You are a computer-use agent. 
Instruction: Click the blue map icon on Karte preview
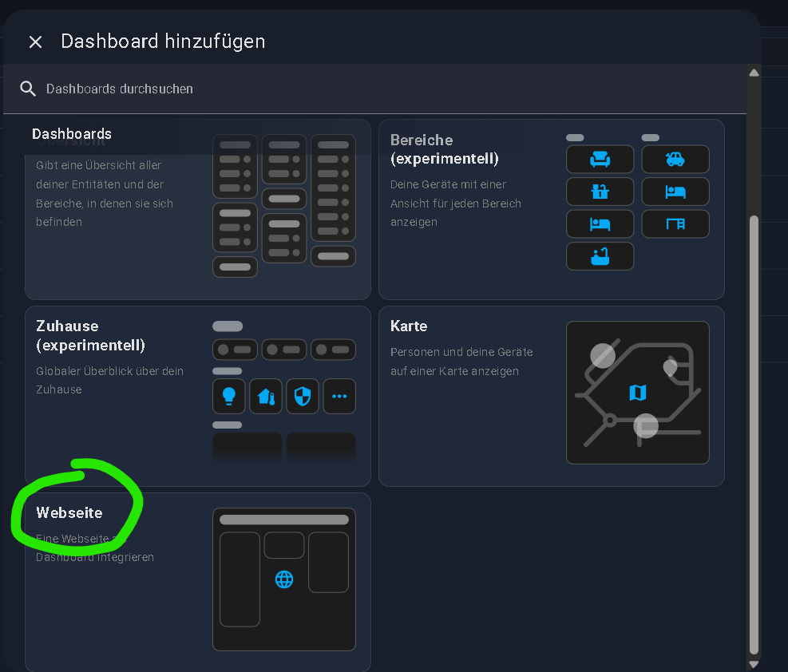[637, 393]
